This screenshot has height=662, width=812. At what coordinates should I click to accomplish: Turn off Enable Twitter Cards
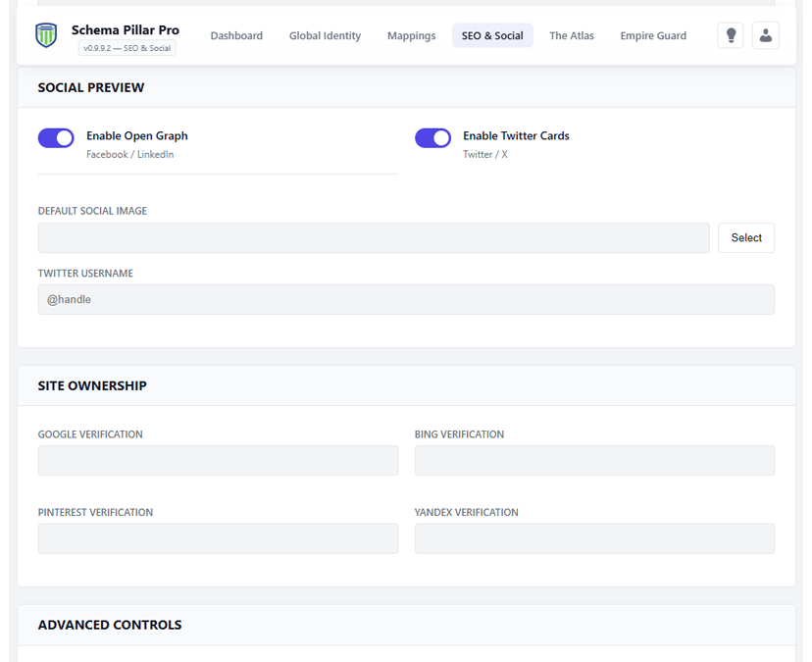click(432, 137)
